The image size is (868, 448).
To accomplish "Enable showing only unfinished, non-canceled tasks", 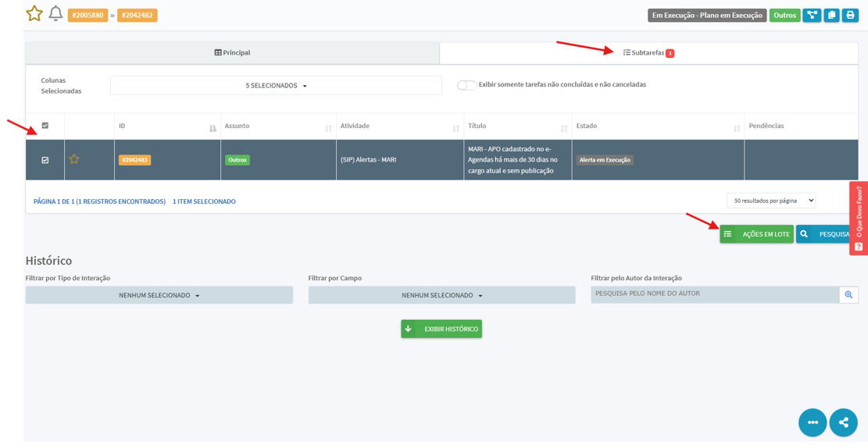I will click(x=466, y=85).
